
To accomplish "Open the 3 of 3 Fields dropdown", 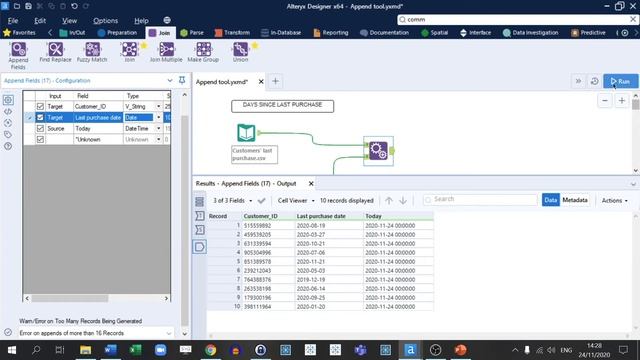I will click(233, 200).
